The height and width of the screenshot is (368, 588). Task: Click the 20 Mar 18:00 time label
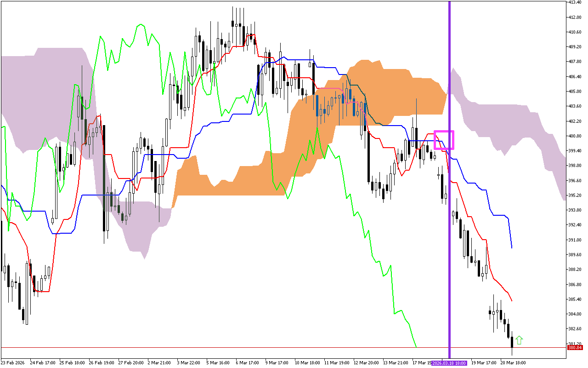512,363
